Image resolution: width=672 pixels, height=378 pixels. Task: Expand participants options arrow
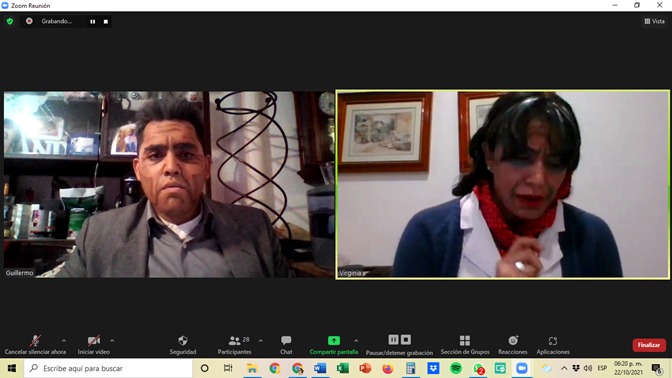(x=261, y=341)
